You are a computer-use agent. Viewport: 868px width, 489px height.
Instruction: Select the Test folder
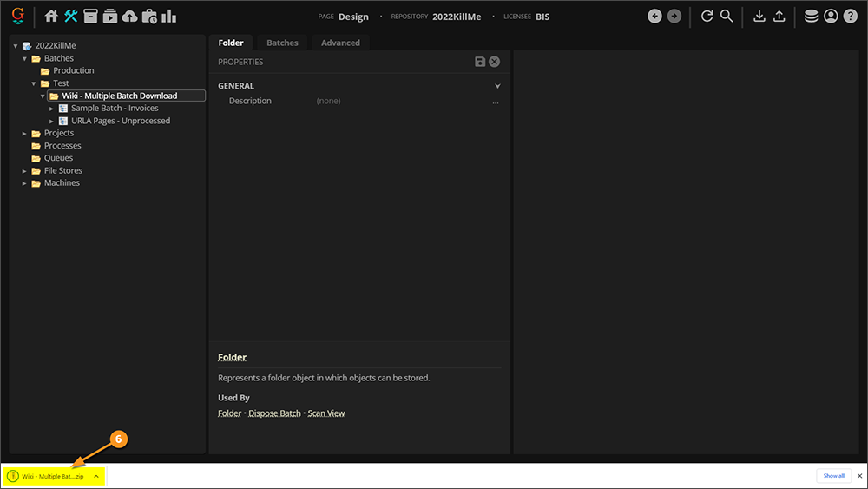tap(61, 83)
